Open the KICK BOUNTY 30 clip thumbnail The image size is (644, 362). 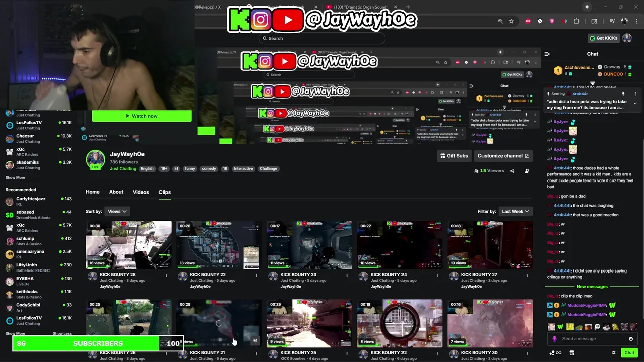(x=490, y=323)
